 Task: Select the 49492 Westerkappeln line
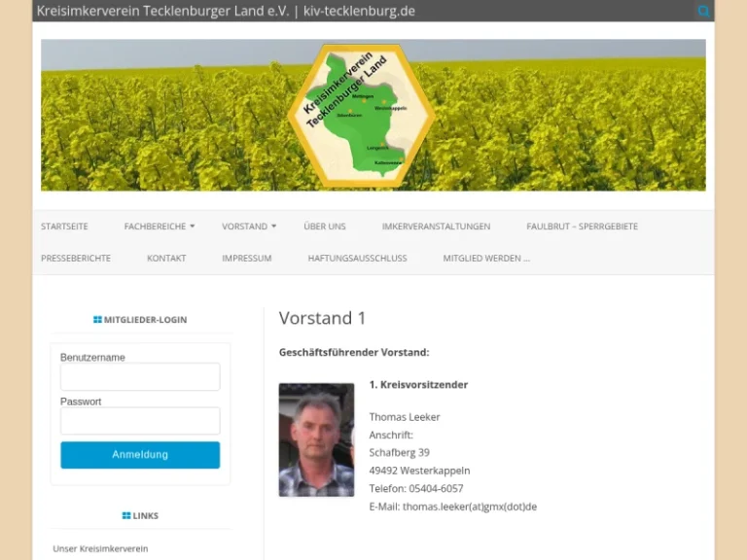point(419,471)
